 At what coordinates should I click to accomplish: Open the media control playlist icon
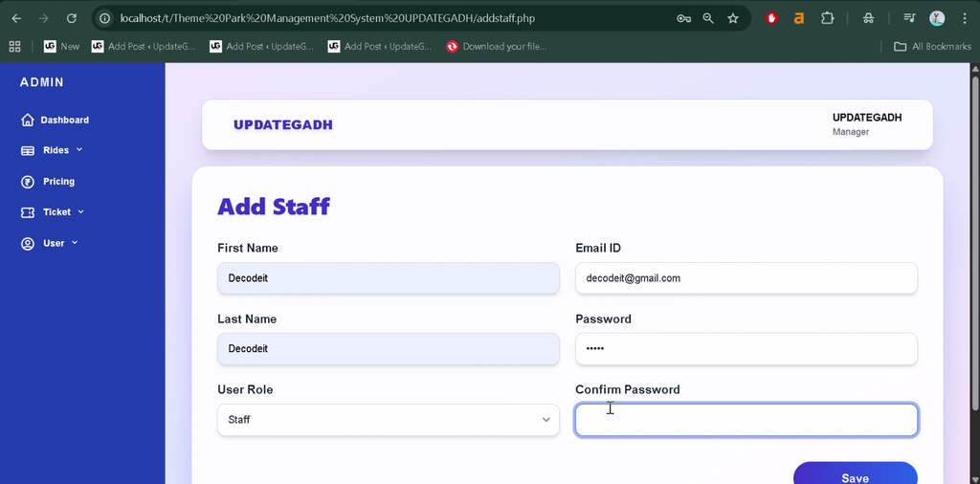909,18
